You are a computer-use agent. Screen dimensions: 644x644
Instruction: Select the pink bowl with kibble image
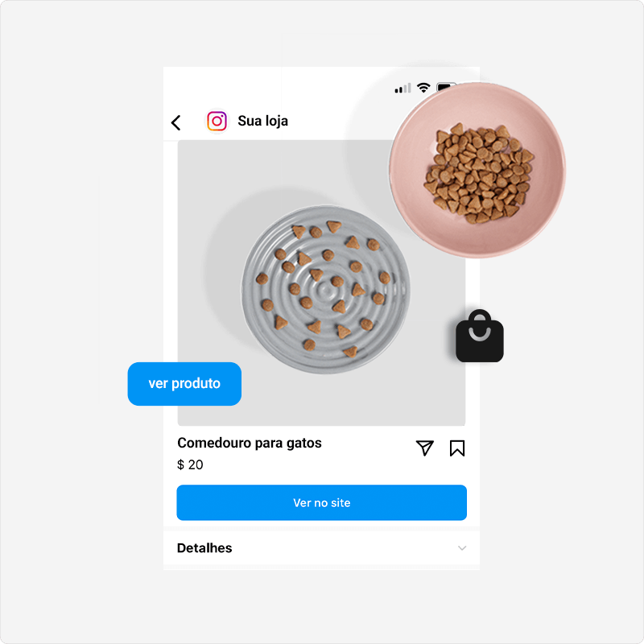point(477,170)
